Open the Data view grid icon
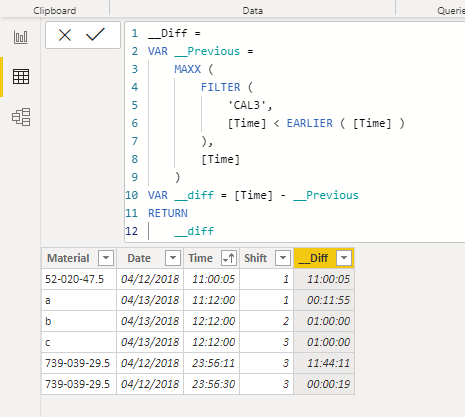This screenshot has height=417, width=465. point(21,77)
